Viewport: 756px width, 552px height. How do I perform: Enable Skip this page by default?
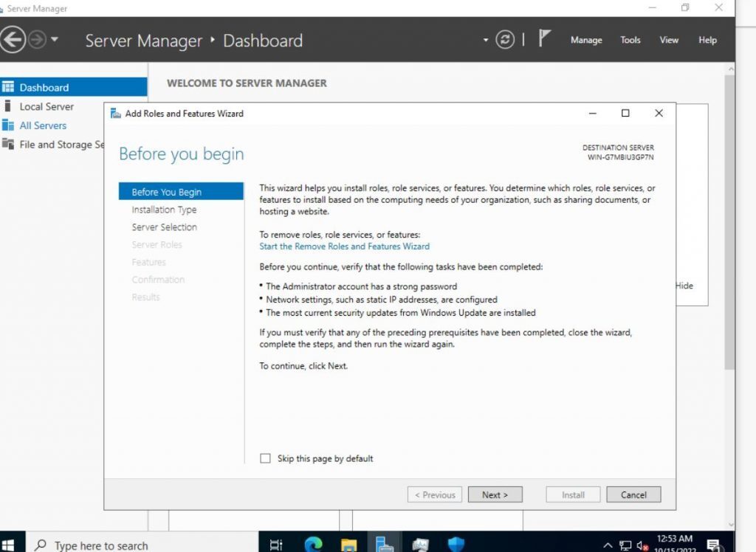pyautogui.click(x=265, y=458)
